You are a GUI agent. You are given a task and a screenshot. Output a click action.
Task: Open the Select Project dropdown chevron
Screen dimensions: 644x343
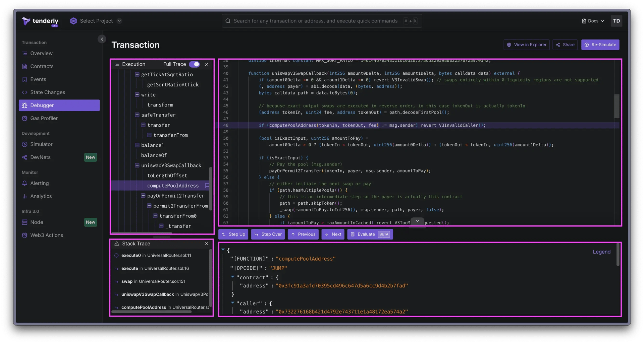click(x=119, y=21)
